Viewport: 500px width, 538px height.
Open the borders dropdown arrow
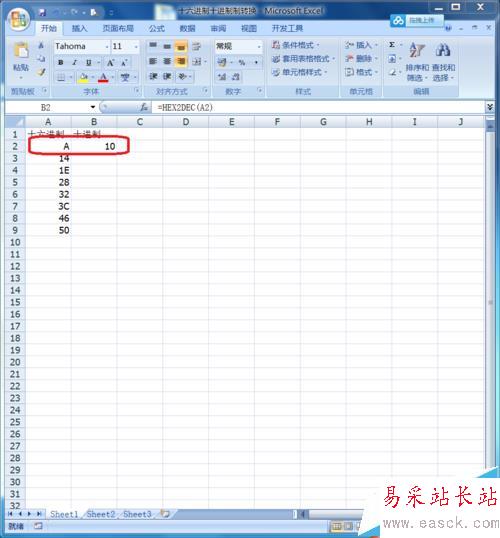tap(71, 77)
